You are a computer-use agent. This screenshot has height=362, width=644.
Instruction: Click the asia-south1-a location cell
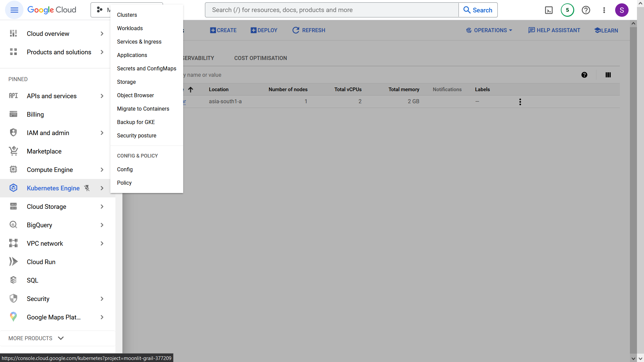(x=225, y=101)
